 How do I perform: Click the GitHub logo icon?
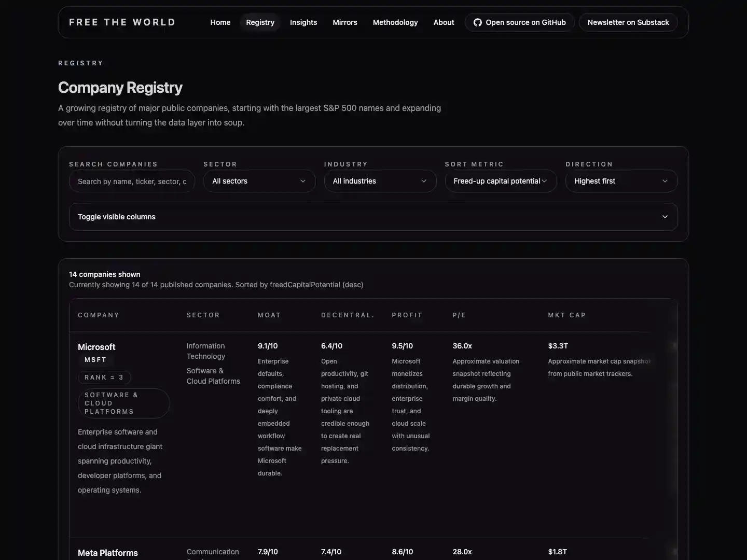pos(478,22)
